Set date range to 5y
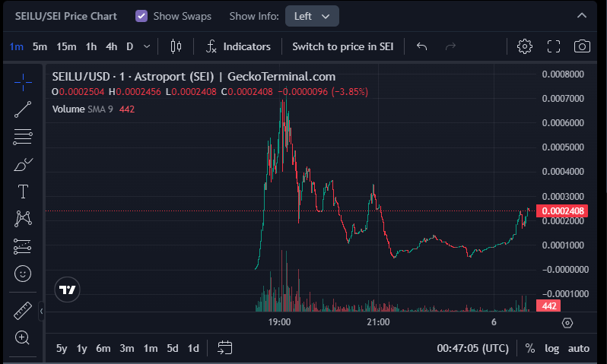The height and width of the screenshot is (364, 607). 62,348
